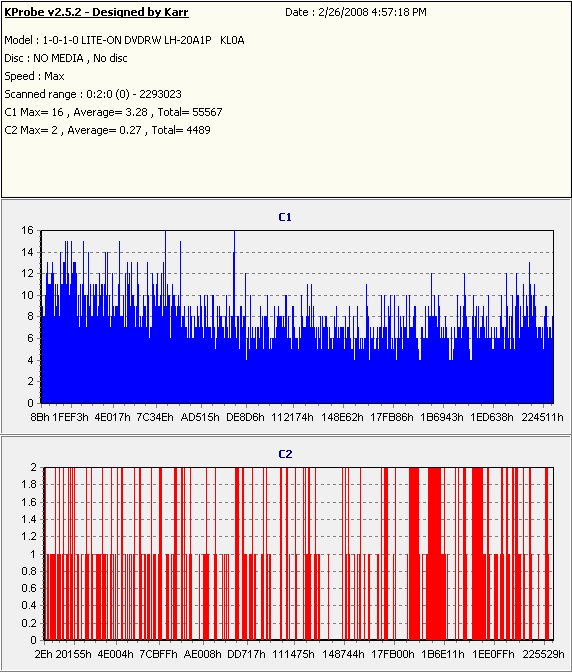Click the Scanned range text

click(x=93, y=94)
